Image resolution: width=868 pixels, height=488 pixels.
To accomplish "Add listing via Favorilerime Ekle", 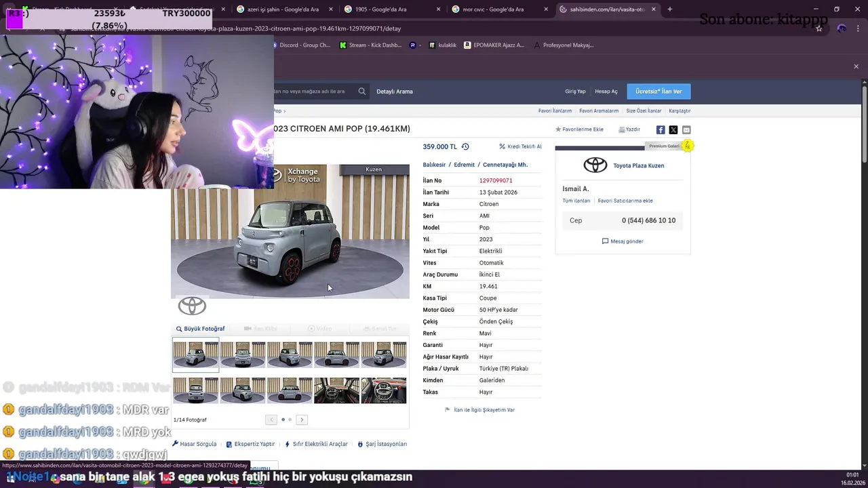I will [x=579, y=129].
